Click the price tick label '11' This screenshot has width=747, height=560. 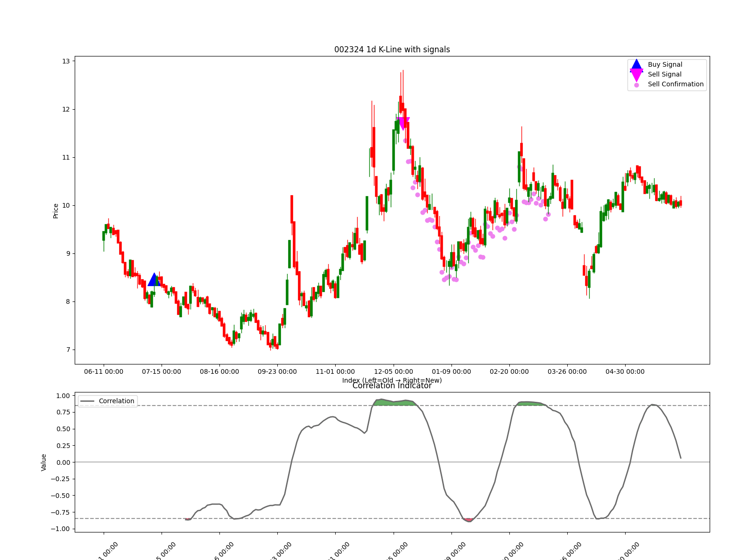(x=66, y=157)
